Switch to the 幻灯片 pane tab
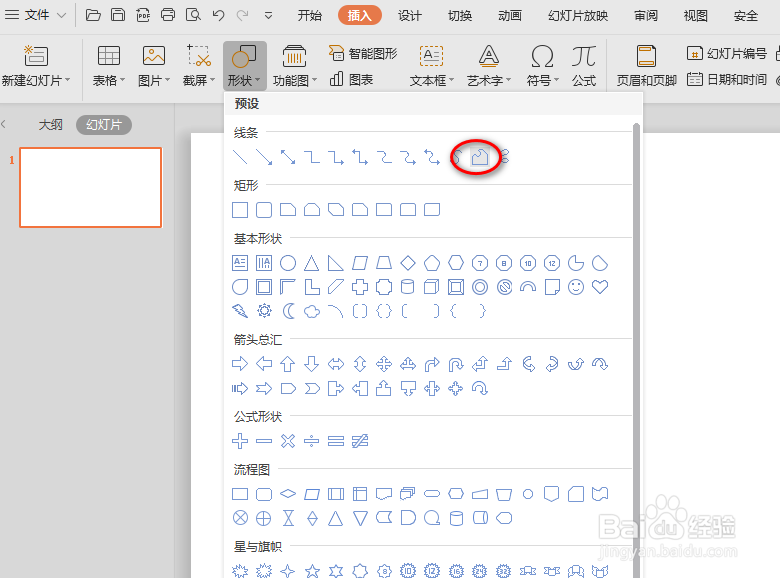The height and width of the screenshot is (578, 780). [x=104, y=125]
